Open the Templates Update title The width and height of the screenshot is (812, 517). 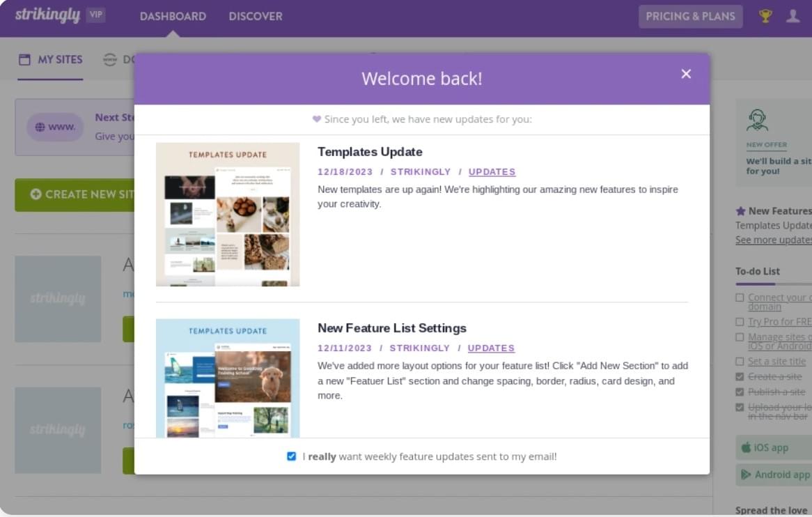point(370,152)
